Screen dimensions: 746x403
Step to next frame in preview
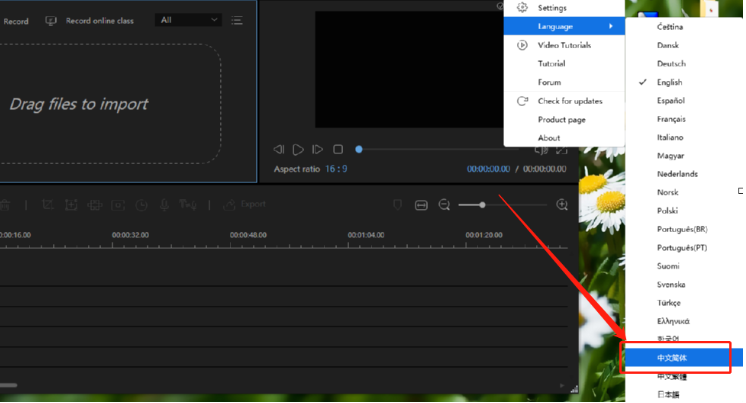pos(318,150)
